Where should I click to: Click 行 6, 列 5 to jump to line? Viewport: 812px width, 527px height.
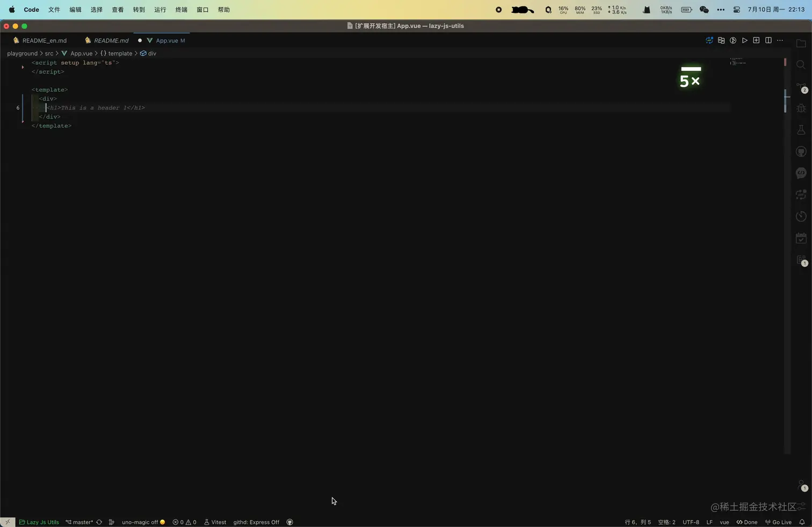pyautogui.click(x=637, y=522)
